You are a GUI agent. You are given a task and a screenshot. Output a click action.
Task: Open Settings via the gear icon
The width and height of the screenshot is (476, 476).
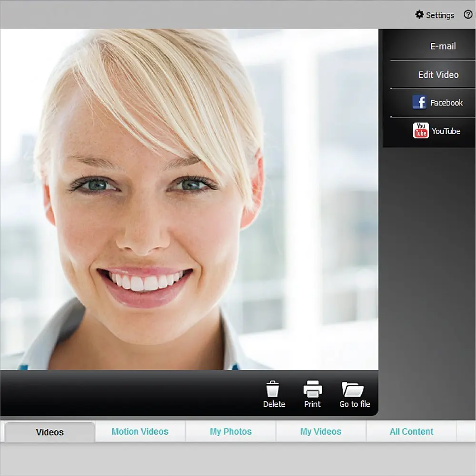coord(419,15)
